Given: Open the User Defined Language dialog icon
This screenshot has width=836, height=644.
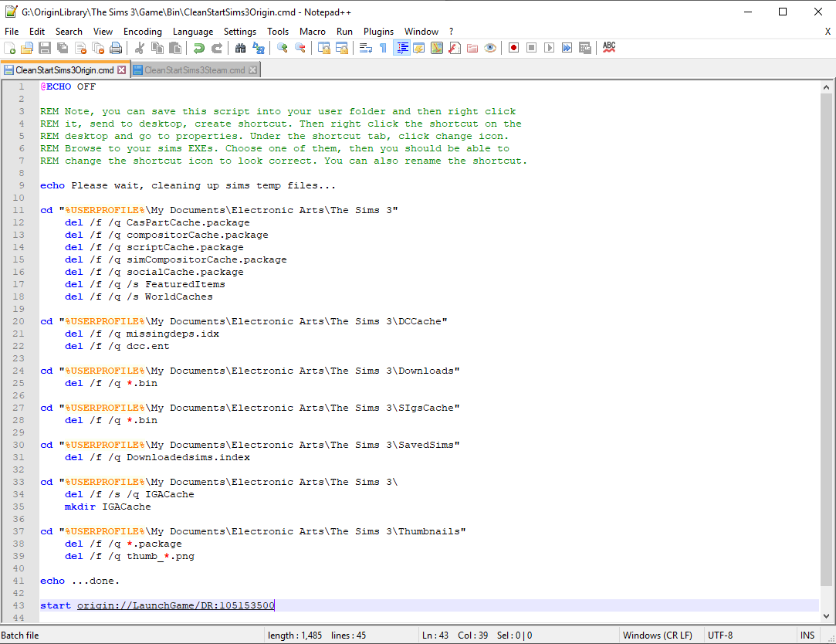Looking at the screenshot, I should pyautogui.click(x=419, y=48).
